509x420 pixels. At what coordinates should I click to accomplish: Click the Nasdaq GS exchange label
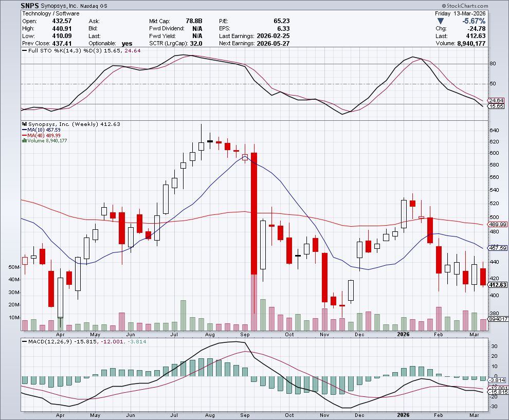click(x=94, y=6)
